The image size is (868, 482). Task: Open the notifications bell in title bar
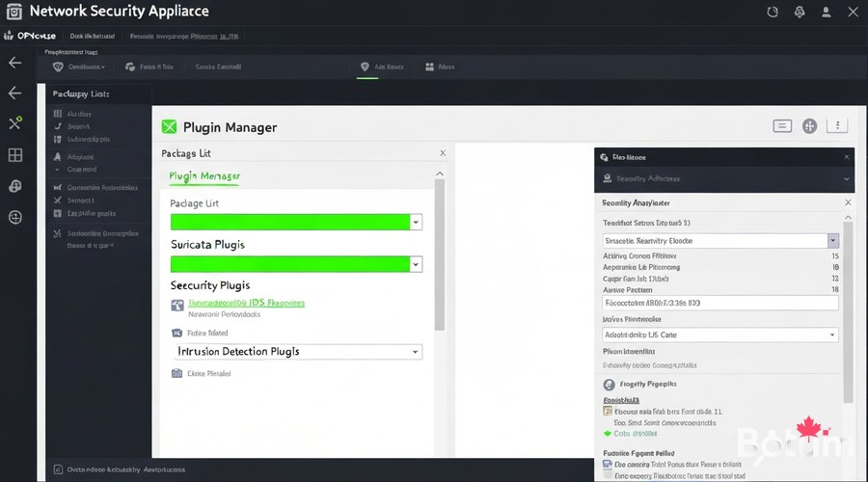click(800, 12)
